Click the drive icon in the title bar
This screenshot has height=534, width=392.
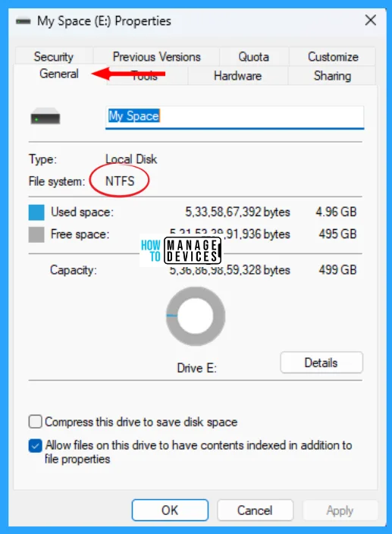[24, 21]
